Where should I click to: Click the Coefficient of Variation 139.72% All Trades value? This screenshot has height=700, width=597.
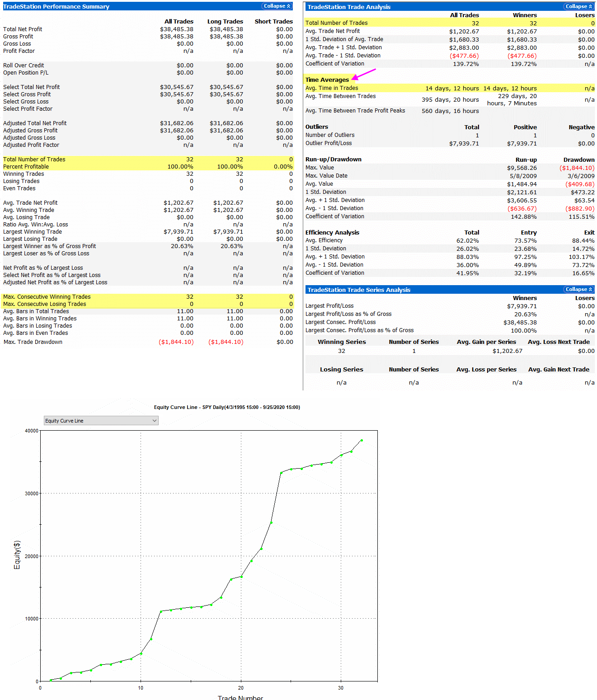point(466,64)
